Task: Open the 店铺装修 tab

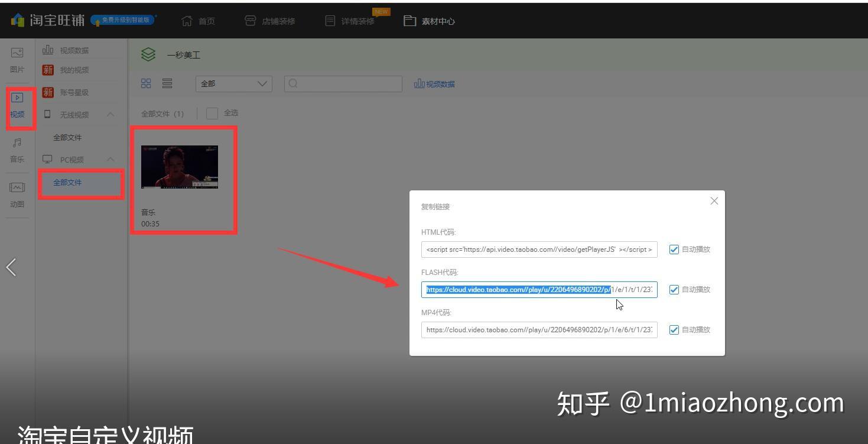Action: pos(270,21)
